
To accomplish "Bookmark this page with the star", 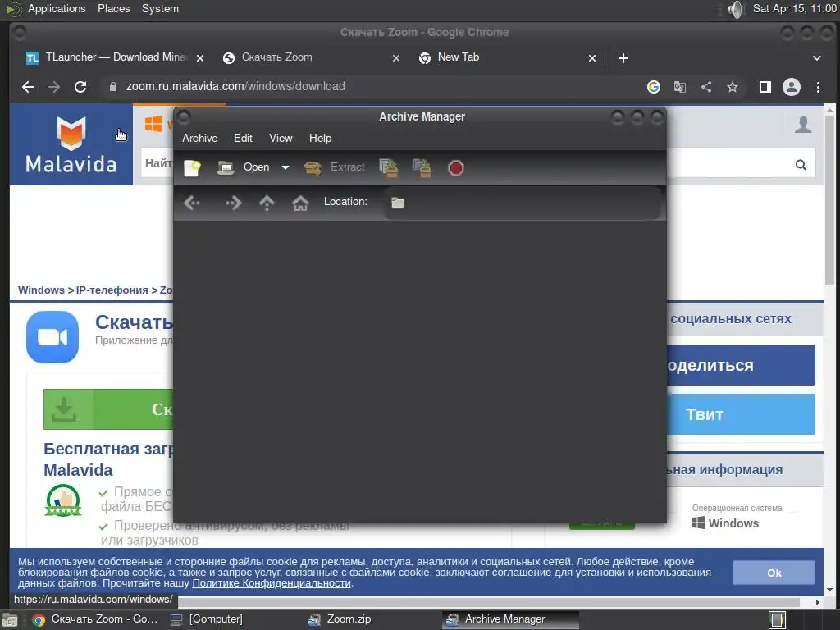I will 733,87.
